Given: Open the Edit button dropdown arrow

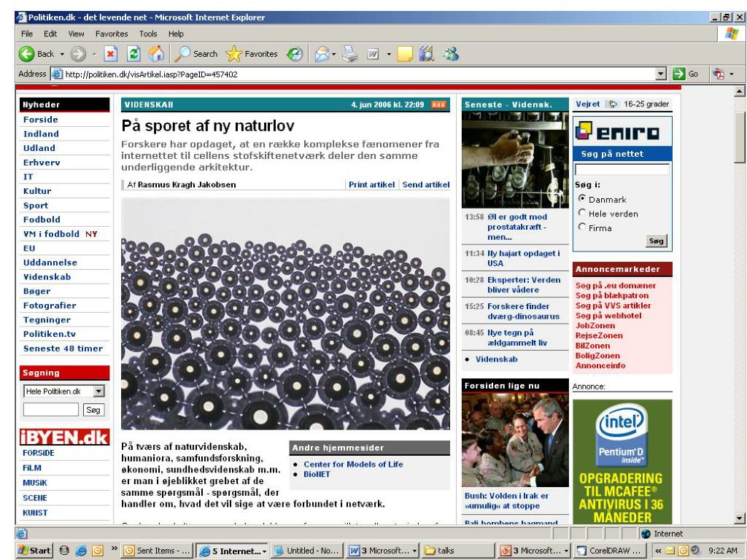Looking at the screenshot, I should pos(389,54).
